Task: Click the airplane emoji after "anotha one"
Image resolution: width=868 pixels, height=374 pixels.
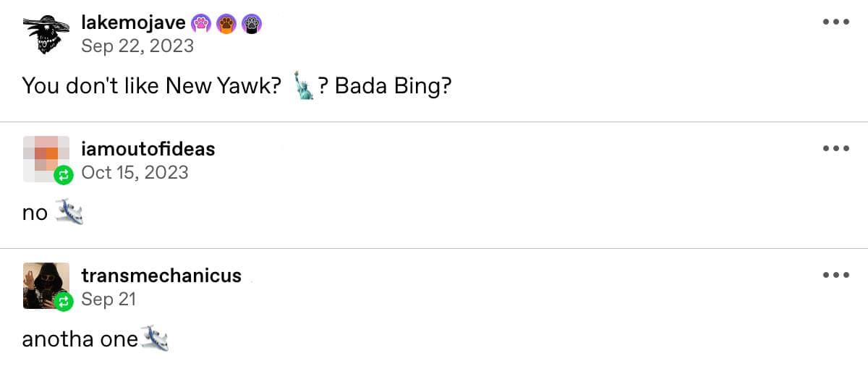Action: (155, 338)
